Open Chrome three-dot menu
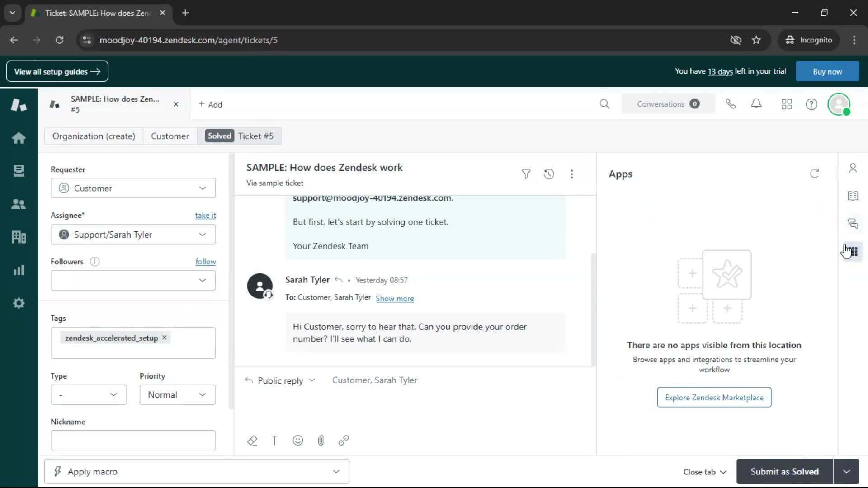The height and width of the screenshot is (488, 868). [854, 40]
